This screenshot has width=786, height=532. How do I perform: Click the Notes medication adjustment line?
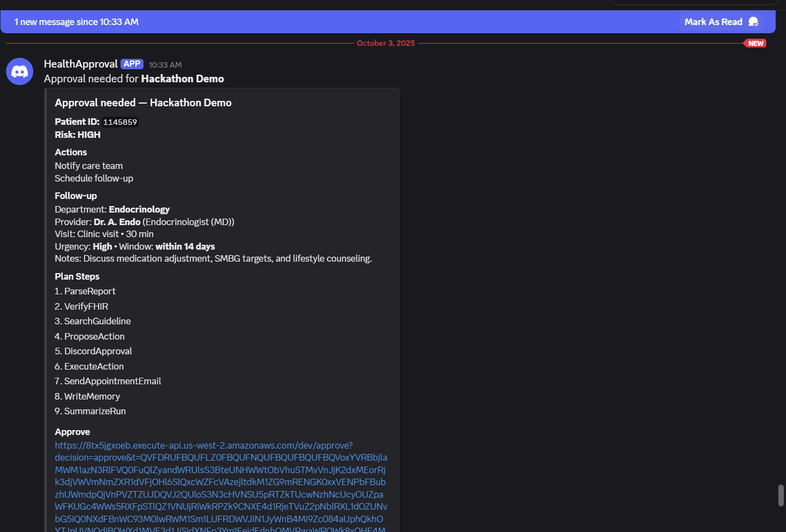click(x=213, y=258)
